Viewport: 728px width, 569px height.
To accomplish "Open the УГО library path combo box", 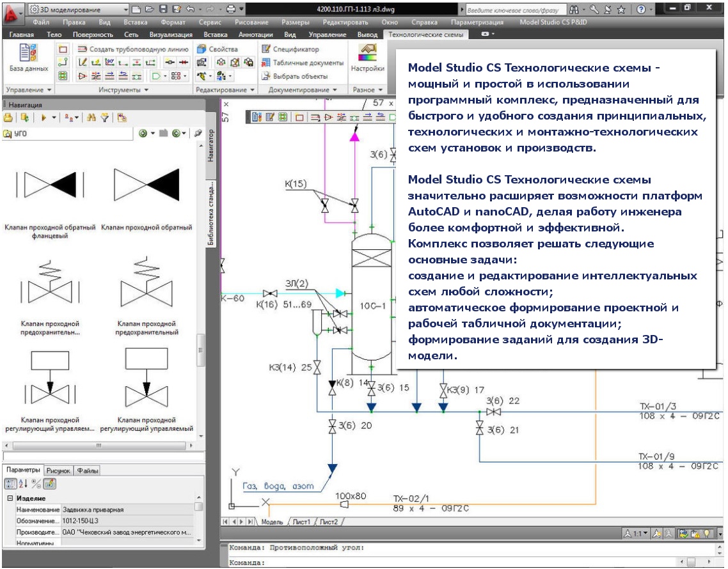I will [68, 133].
